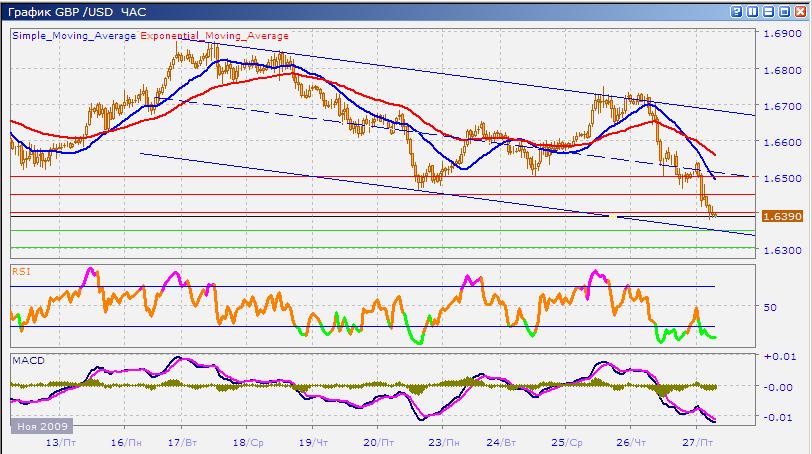
Task: Click the RSI 50 level label
Action: 770,308
